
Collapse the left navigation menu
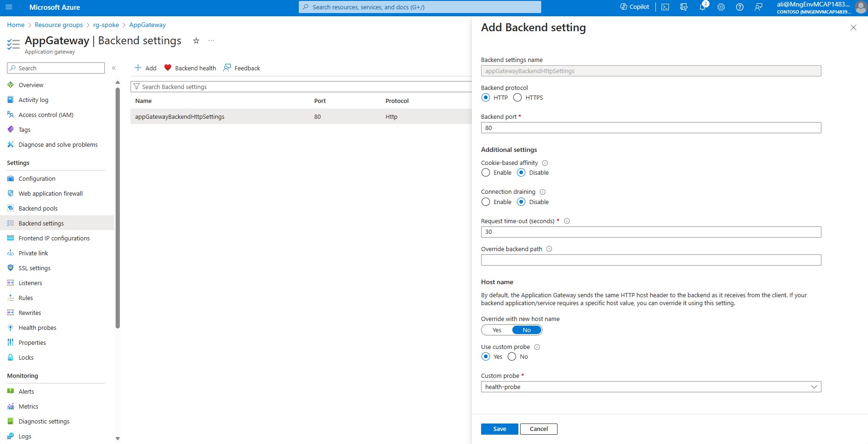(114, 68)
